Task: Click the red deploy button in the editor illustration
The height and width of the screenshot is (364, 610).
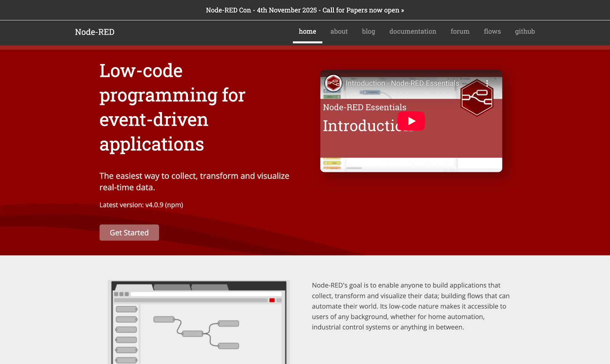Action: [272, 300]
